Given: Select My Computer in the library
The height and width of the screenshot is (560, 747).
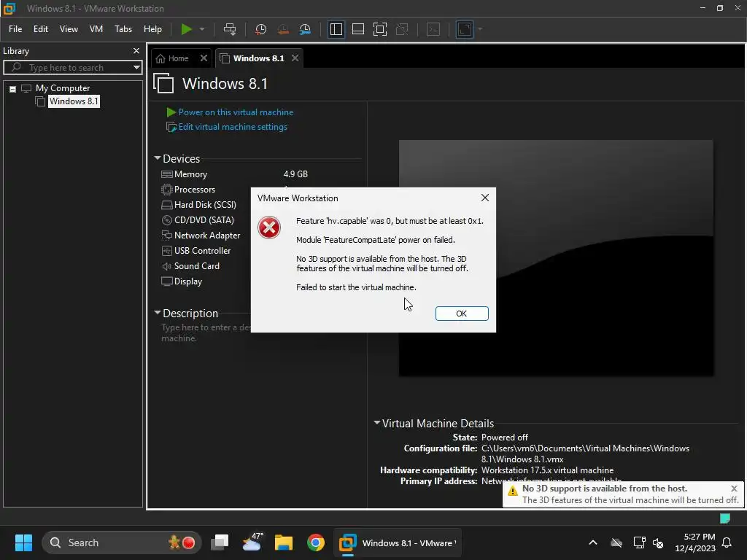Looking at the screenshot, I should pyautogui.click(x=63, y=88).
